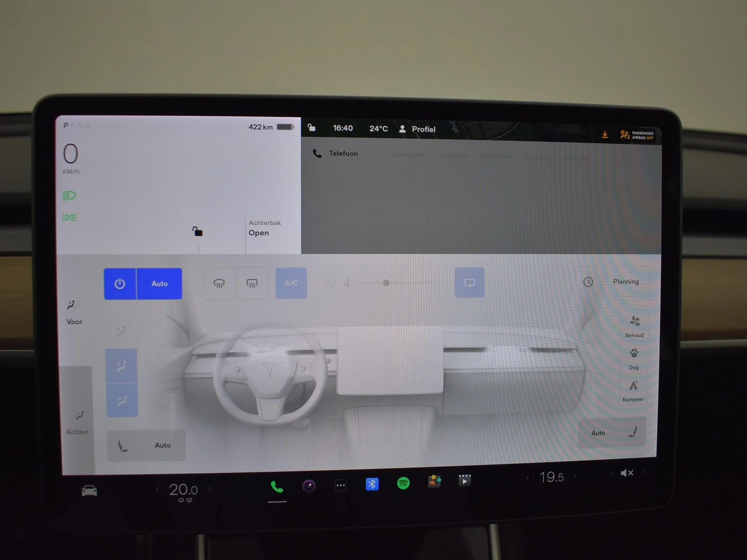Viewport: 747px width, 560px height.
Task: Open the Toybox arcade icon
Action: [x=434, y=482]
